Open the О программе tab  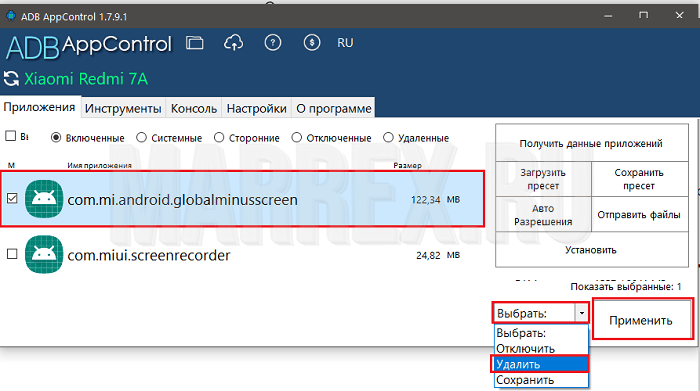(333, 108)
